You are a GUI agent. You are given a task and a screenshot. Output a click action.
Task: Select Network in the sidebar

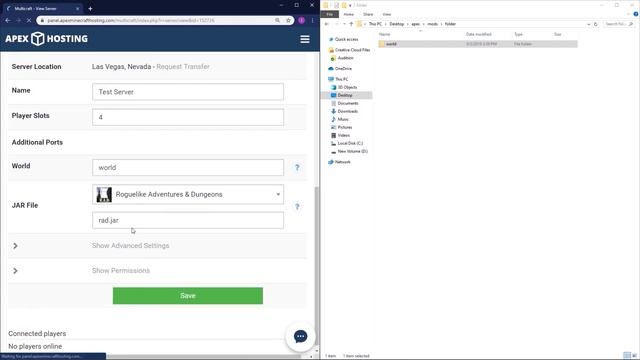click(342, 162)
